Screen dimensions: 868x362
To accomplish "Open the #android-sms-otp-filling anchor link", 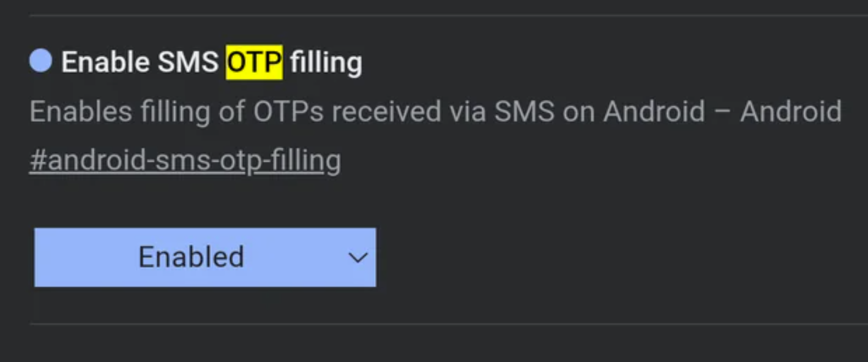I will pos(185,160).
